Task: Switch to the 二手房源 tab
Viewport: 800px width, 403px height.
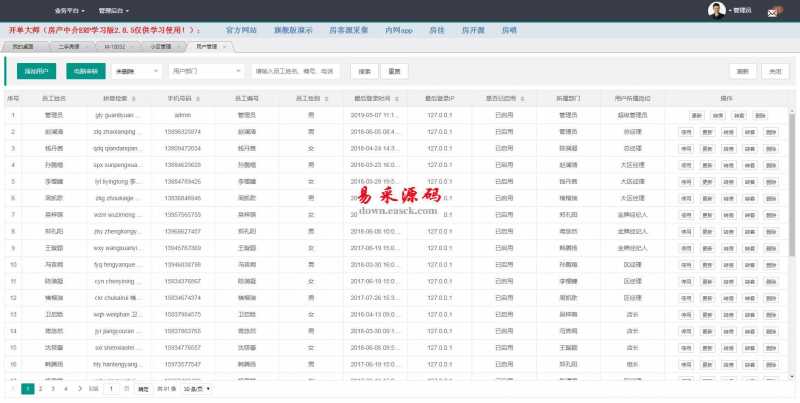Action: (x=69, y=46)
